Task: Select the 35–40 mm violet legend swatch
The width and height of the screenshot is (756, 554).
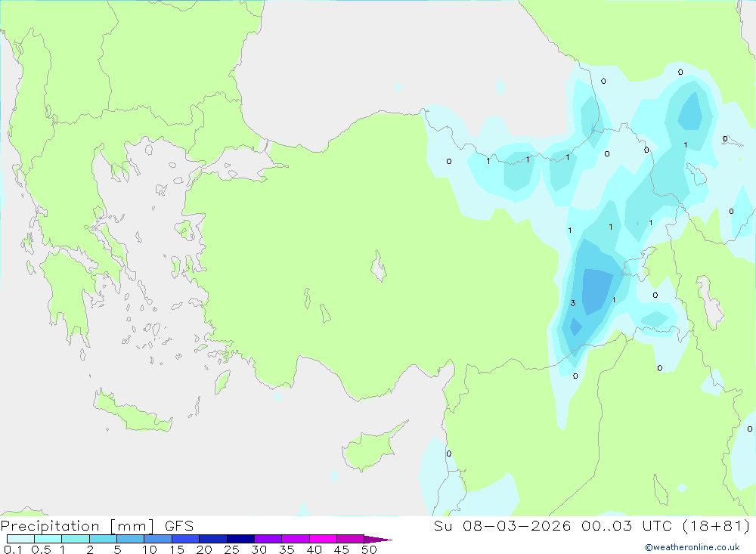Action: [295, 539]
